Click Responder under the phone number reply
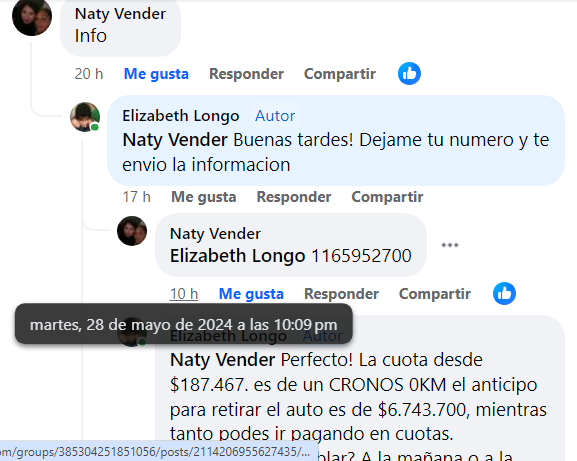This screenshot has width=577, height=461. [x=341, y=294]
